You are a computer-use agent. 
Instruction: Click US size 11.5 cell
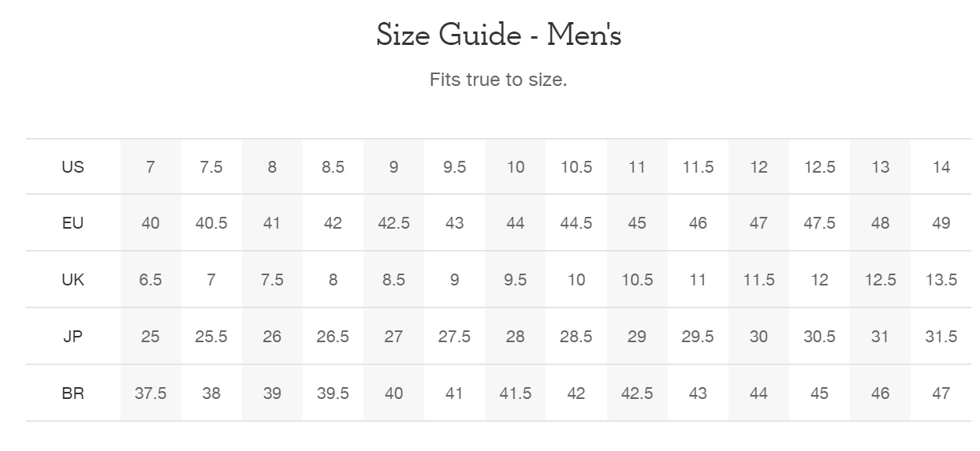coord(698,167)
